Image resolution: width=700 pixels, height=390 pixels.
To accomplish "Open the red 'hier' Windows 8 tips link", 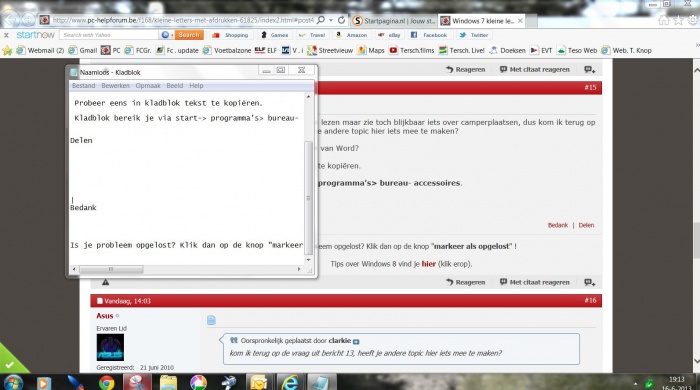I will pyautogui.click(x=429, y=264).
